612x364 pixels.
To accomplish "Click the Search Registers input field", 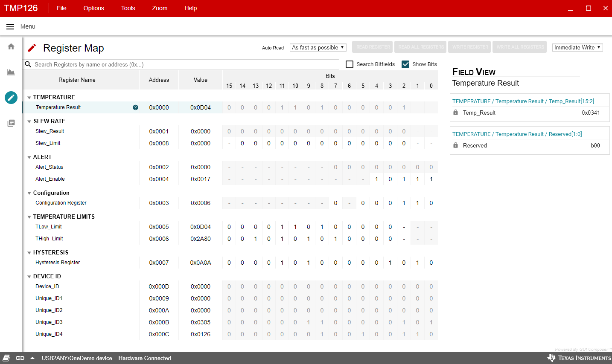I will pos(184,64).
